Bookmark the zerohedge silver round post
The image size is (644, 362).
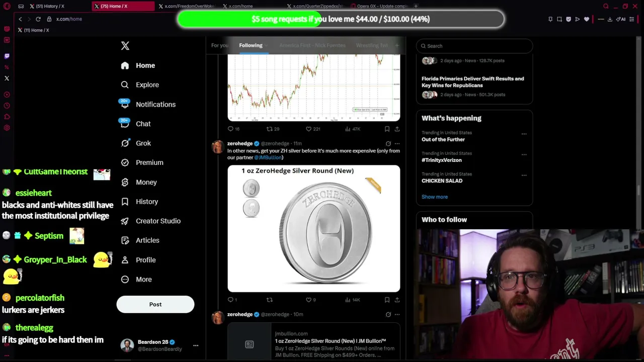pyautogui.click(x=387, y=300)
